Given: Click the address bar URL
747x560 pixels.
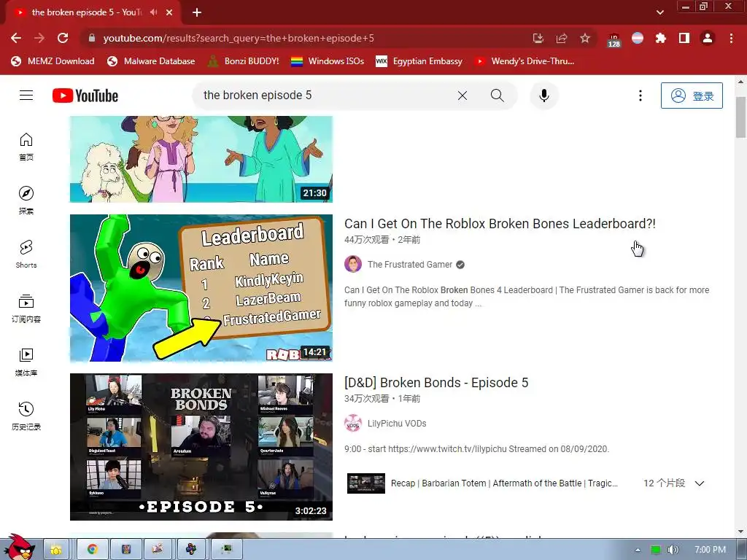Looking at the screenshot, I should tap(239, 38).
